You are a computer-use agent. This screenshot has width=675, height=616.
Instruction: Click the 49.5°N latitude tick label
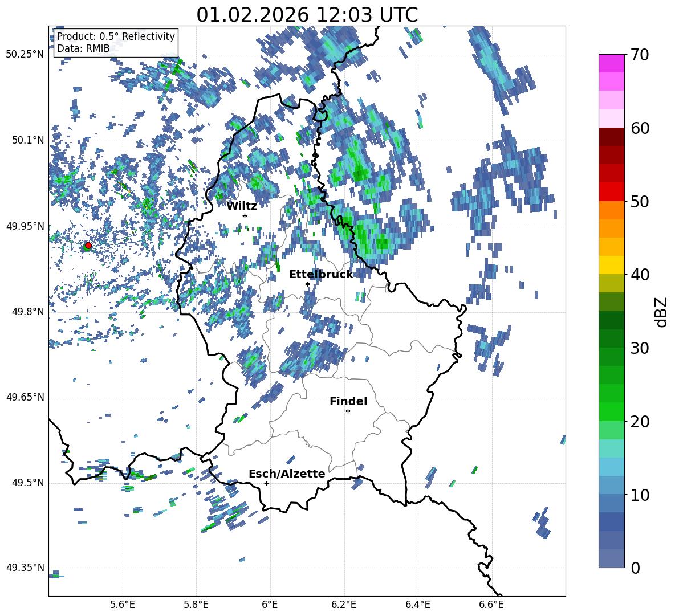(x=28, y=483)
